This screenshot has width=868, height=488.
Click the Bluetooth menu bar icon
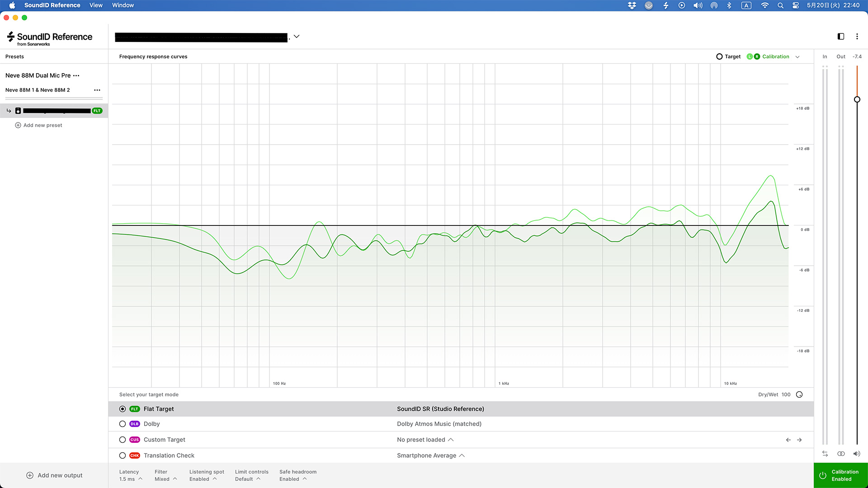tap(729, 5)
